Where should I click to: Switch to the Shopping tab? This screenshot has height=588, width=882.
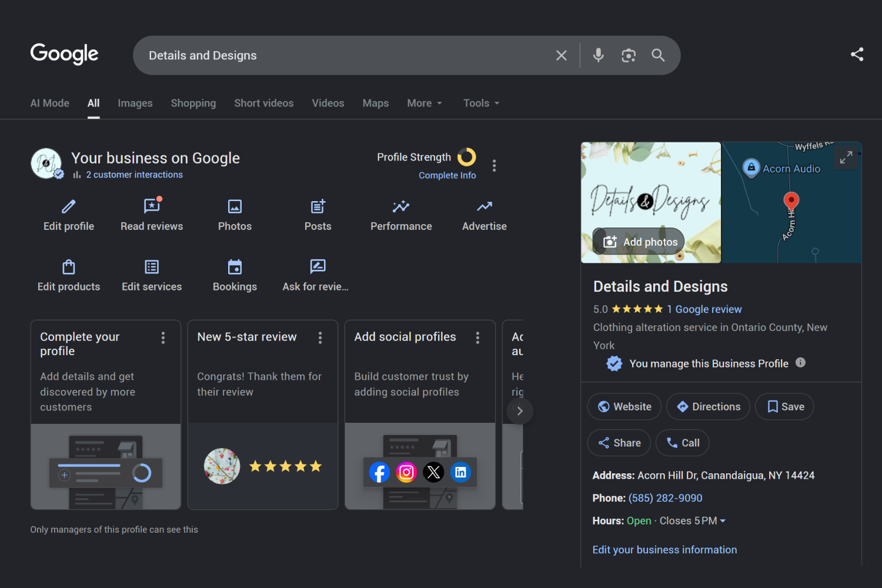(x=193, y=103)
